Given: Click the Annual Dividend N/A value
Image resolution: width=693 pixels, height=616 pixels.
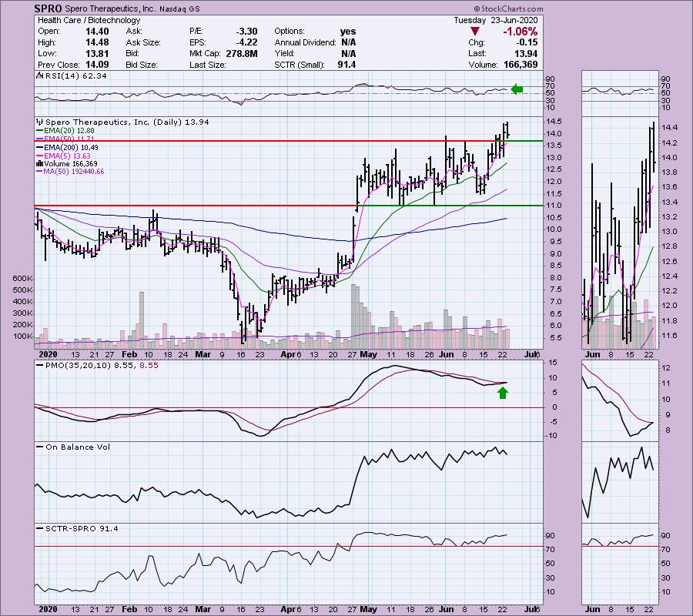Looking at the screenshot, I should tap(348, 42).
